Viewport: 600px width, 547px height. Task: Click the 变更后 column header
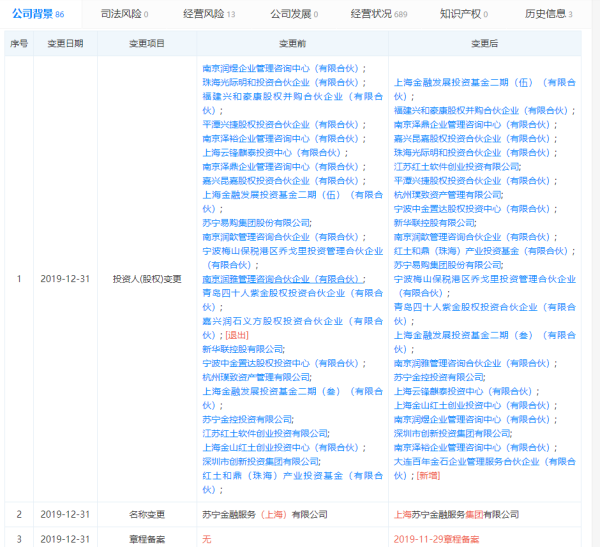coord(484,44)
